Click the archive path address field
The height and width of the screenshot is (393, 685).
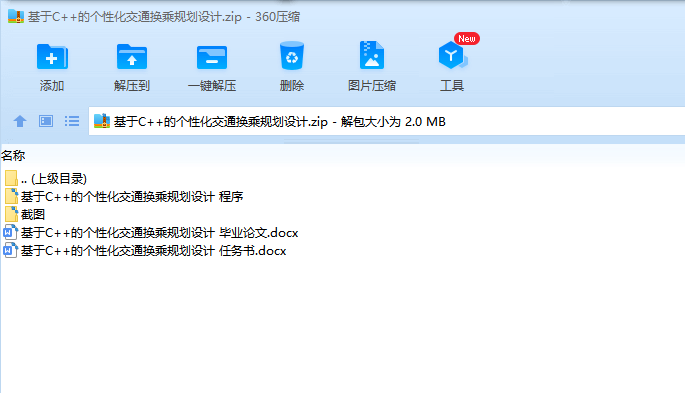click(387, 121)
